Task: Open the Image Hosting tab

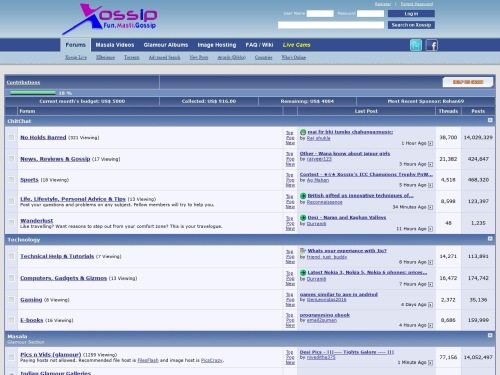Action: click(217, 45)
